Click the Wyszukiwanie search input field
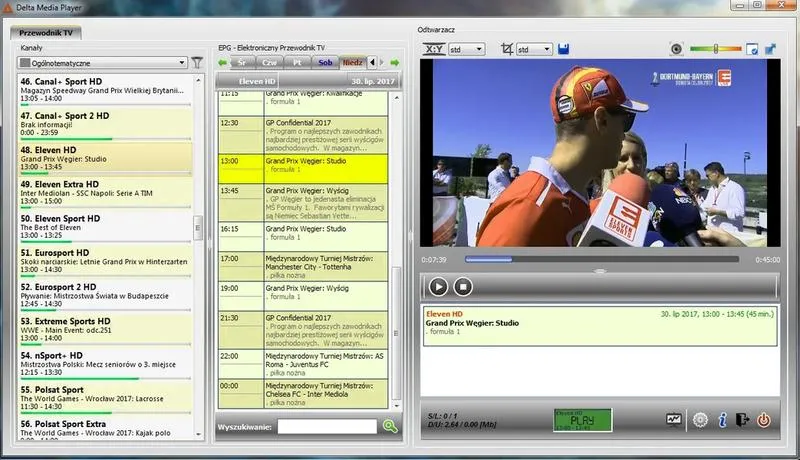800x460 pixels. [x=327, y=427]
